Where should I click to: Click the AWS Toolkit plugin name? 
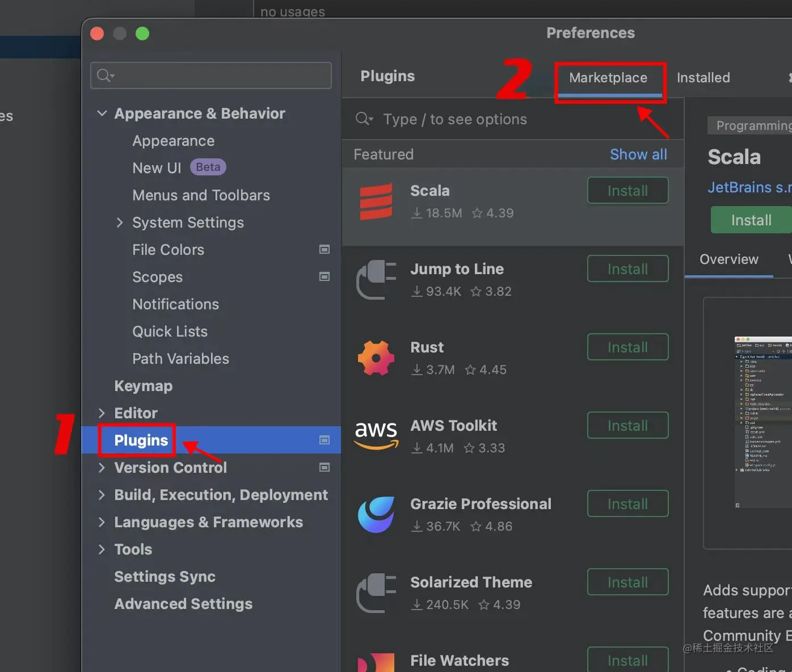point(453,426)
